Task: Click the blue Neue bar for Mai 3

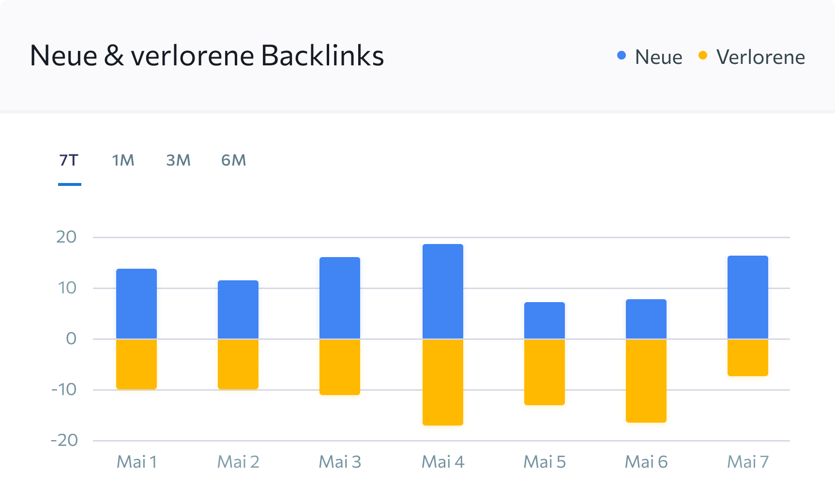Action: tap(340, 298)
